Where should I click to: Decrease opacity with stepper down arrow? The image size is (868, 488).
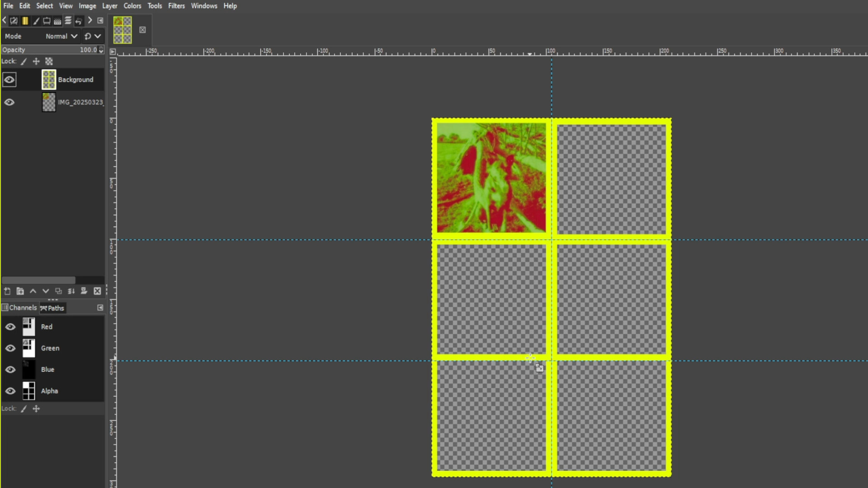pos(101,52)
